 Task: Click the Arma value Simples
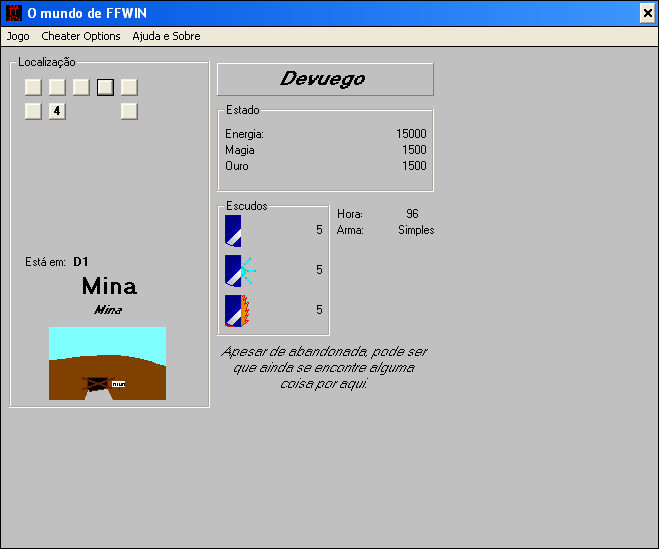(x=416, y=230)
